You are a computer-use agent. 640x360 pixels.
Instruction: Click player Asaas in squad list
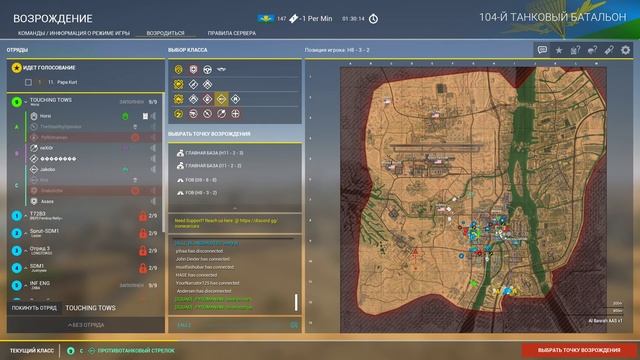[47, 201]
